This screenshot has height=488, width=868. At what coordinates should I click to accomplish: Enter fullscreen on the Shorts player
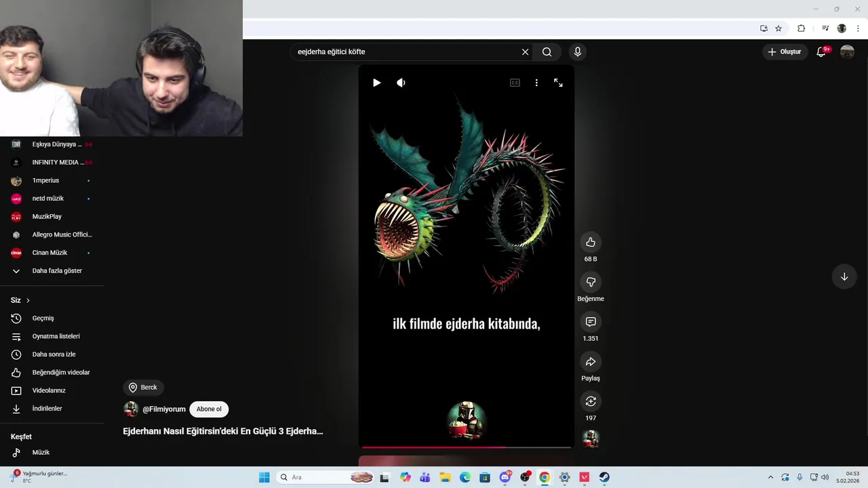point(558,83)
